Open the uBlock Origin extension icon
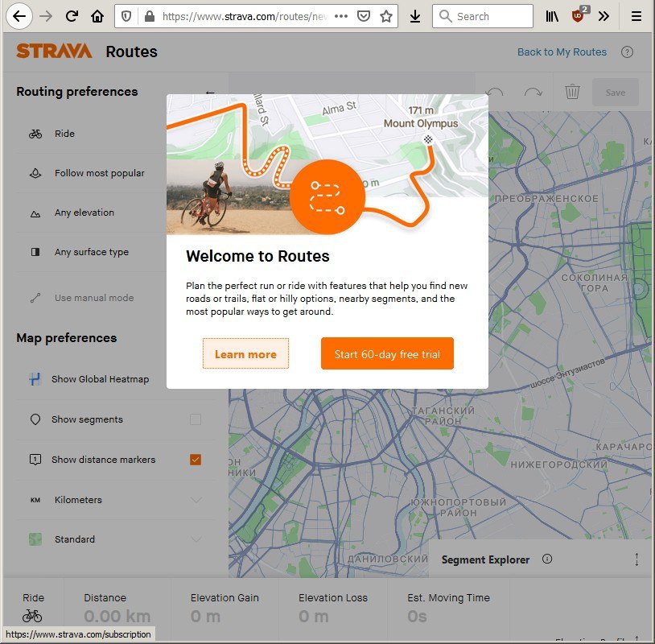The width and height of the screenshot is (655, 644). (x=579, y=15)
